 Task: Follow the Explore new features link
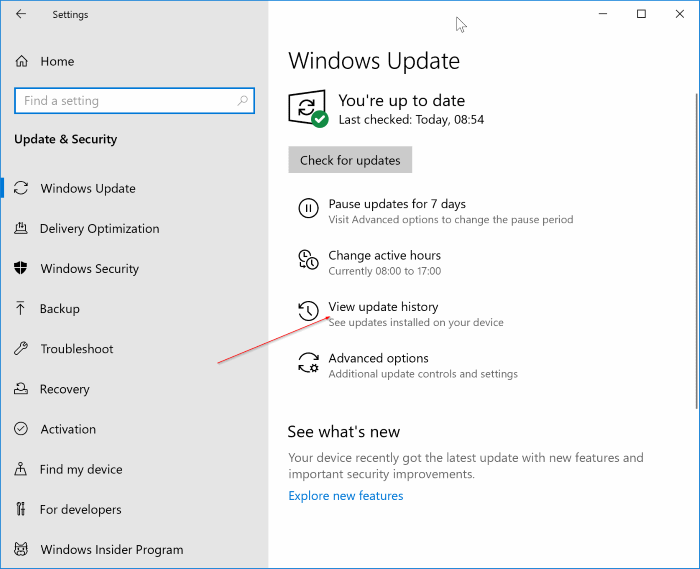coord(346,496)
